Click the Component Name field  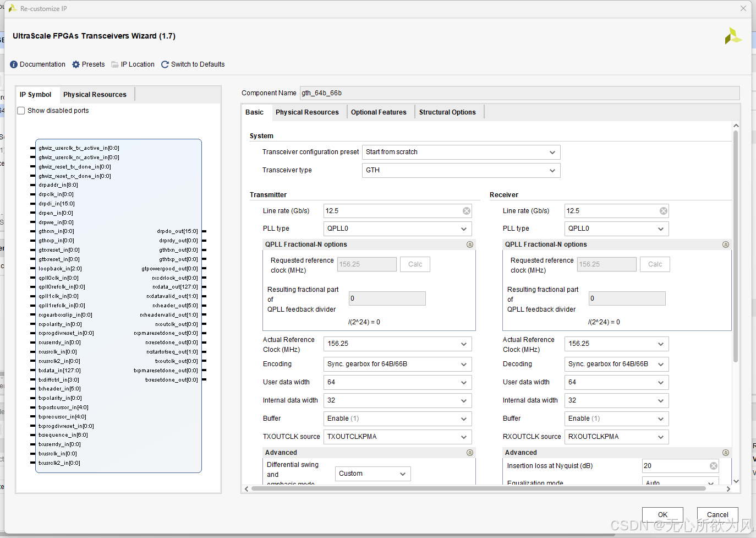coord(519,93)
